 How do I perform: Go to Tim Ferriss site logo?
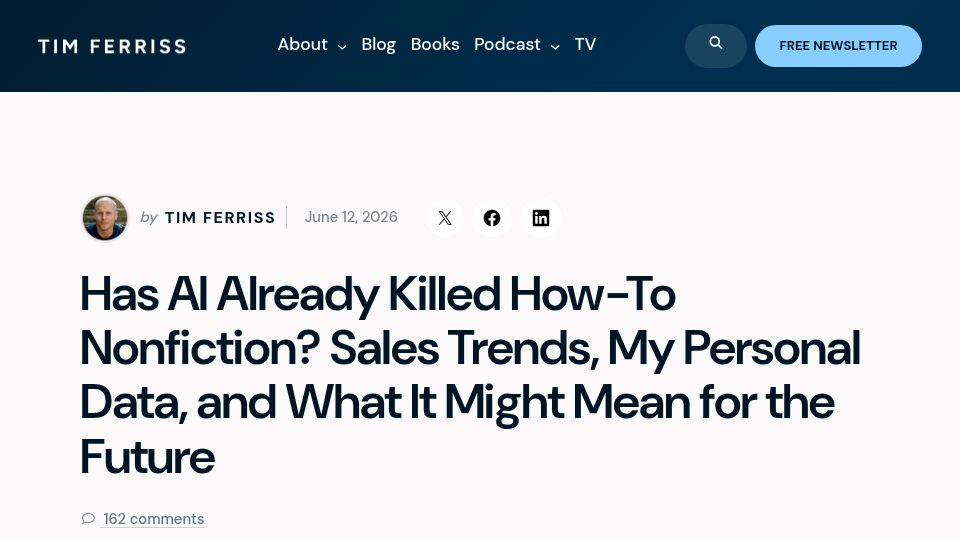click(x=112, y=47)
